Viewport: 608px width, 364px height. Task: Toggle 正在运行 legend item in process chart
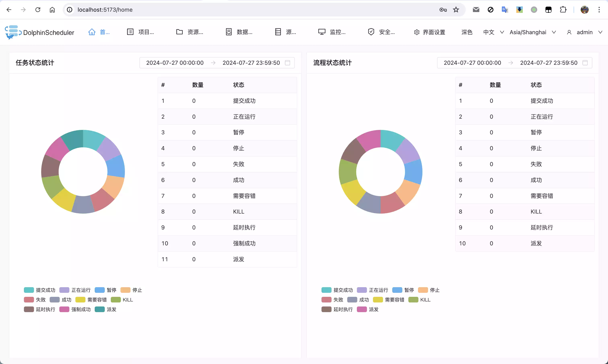(373, 290)
